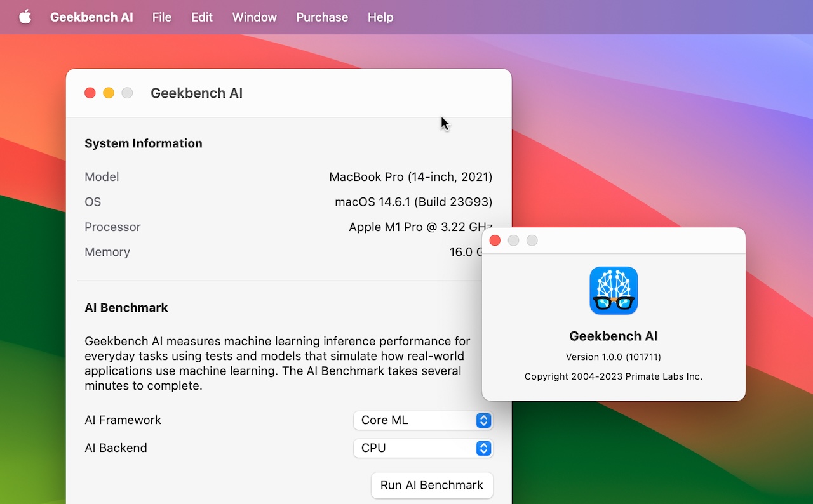Image resolution: width=813 pixels, height=504 pixels.
Task: Open the AI Framework dropdown showing Core ML
Action: pos(423,420)
